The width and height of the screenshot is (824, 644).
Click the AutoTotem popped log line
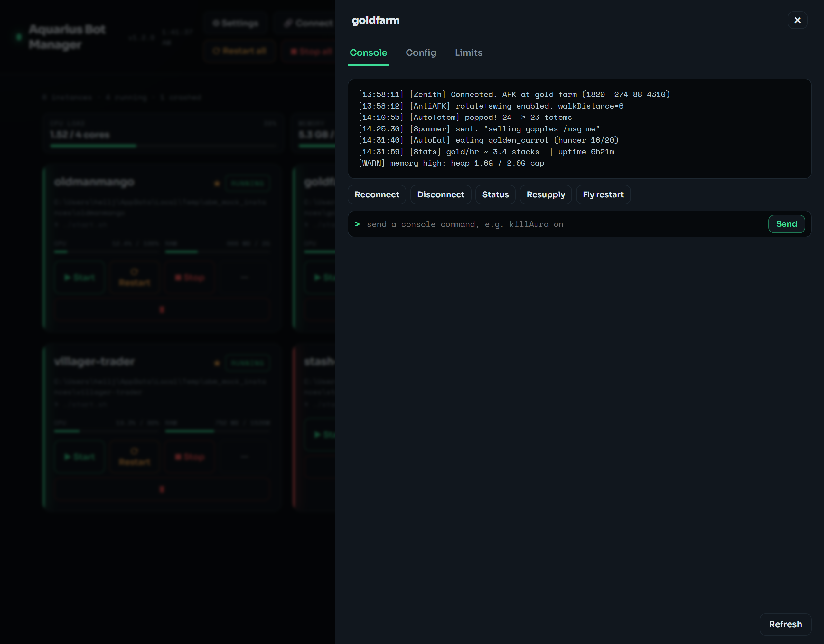pyautogui.click(x=465, y=118)
